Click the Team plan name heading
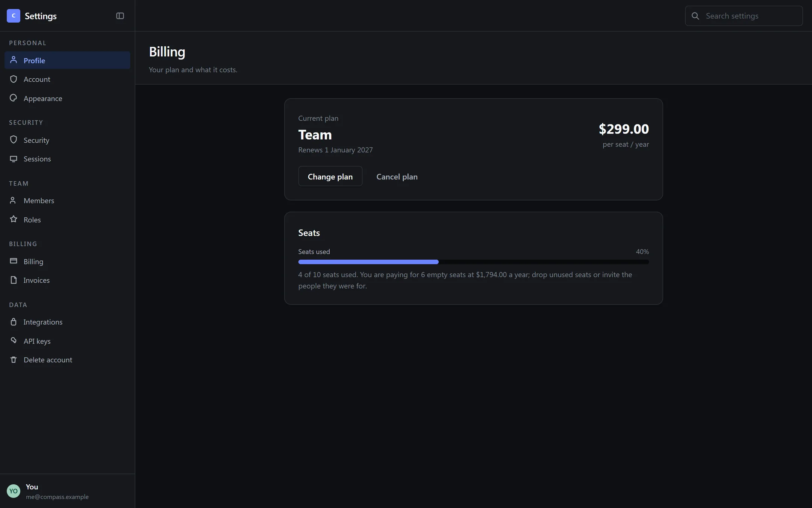Viewport: 812px width, 508px height. tap(315, 134)
